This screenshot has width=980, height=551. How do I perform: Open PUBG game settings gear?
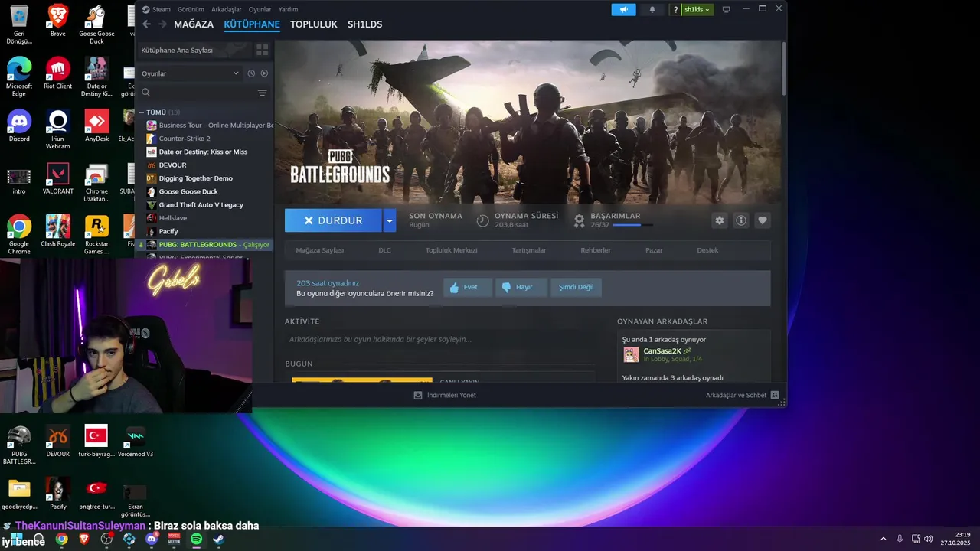click(x=719, y=220)
